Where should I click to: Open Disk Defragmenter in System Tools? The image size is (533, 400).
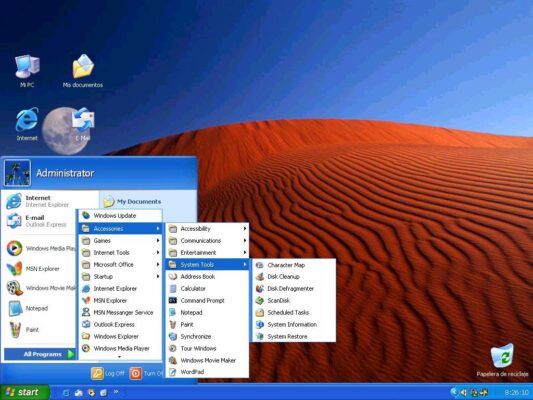click(x=294, y=289)
